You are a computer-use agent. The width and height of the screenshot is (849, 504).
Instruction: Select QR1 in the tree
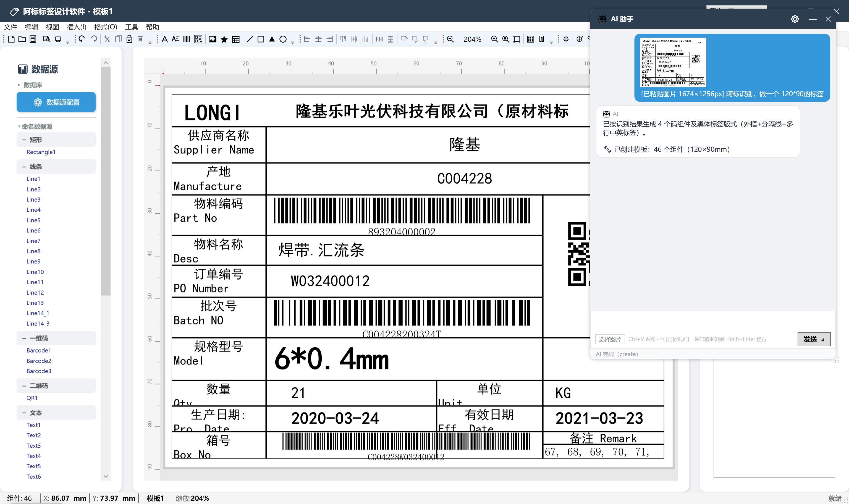pos(32,398)
